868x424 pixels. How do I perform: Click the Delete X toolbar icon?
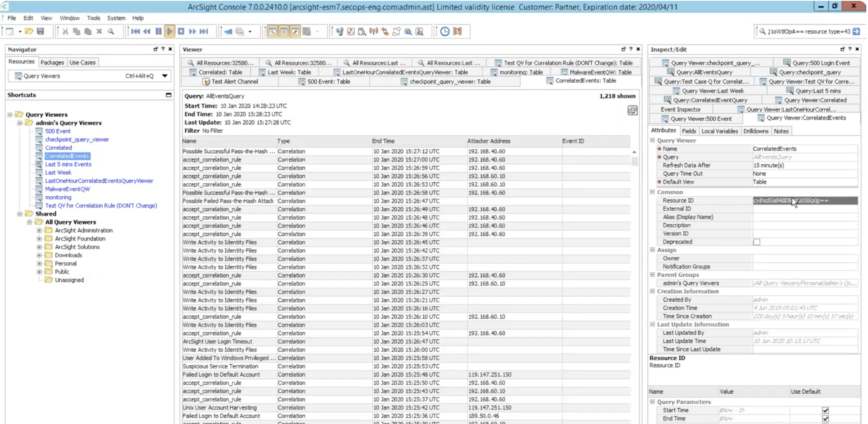tap(99, 31)
